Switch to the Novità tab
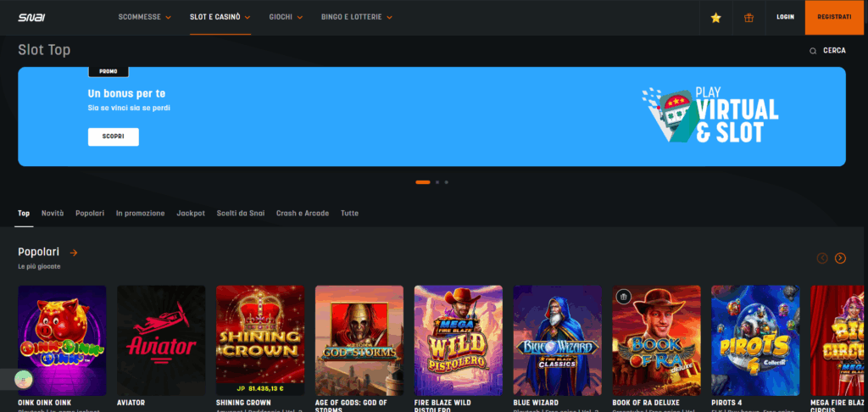The image size is (868, 412). click(53, 213)
